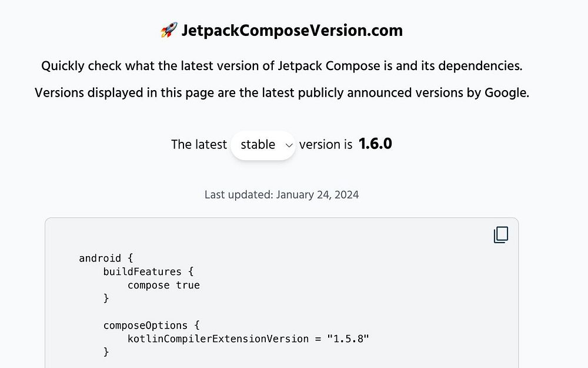
Task: Select the 1.6.0 version number
Action: [x=375, y=144]
